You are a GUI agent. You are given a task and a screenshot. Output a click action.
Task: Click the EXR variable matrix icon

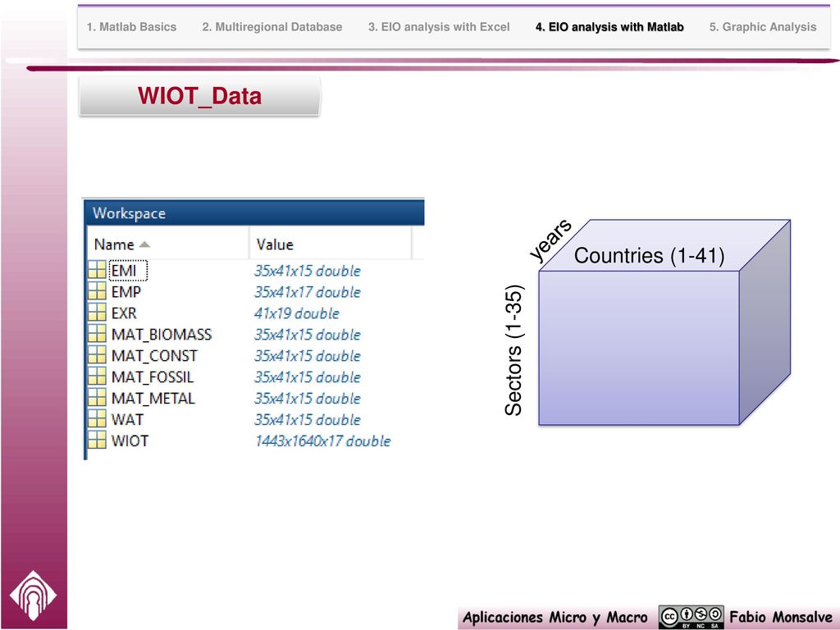pyautogui.click(x=97, y=313)
